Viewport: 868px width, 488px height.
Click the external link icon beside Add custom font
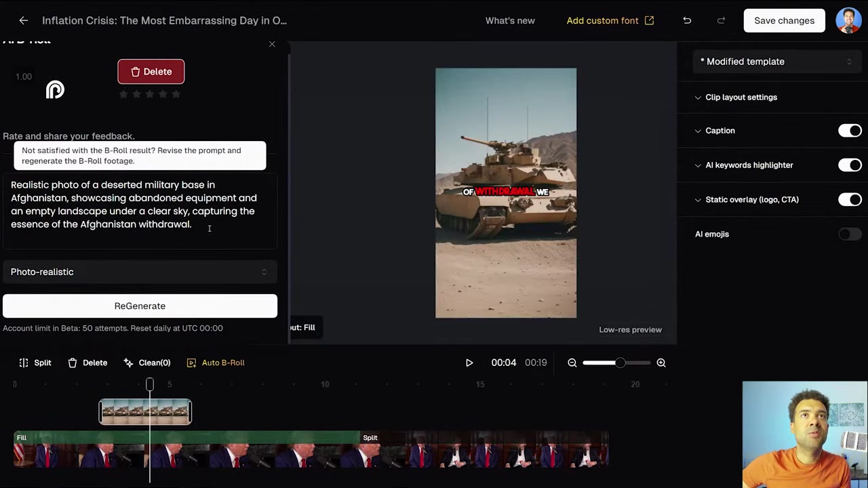click(649, 20)
